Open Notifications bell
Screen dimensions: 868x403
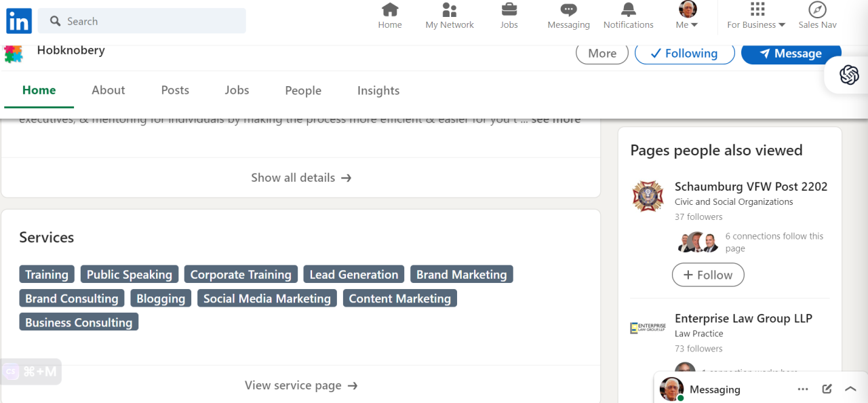(x=629, y=16)
